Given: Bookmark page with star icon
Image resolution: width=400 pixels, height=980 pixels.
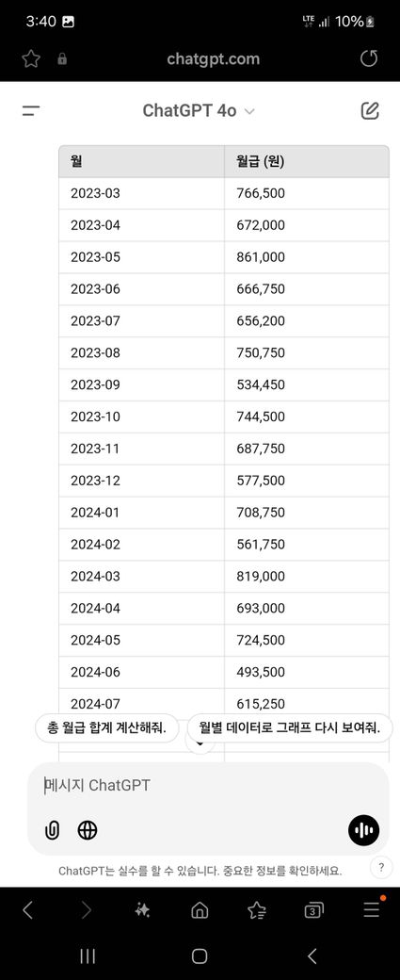Looking at the screenshot, I should pos(30,58).
